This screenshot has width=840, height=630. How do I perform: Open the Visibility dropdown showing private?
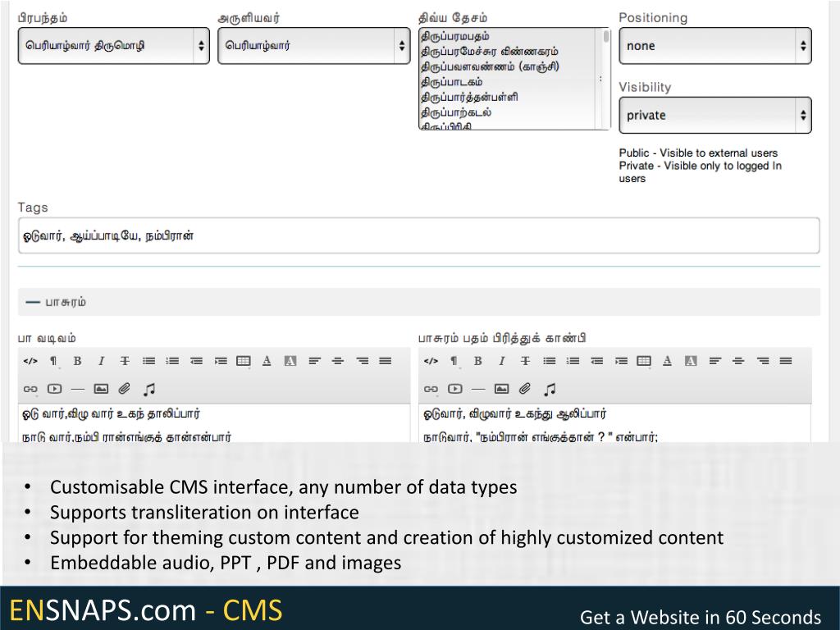coord(714,116)
